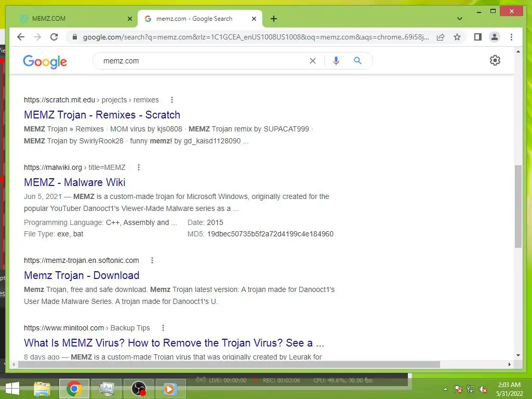Open Action Center flag icon
This screenshot has width=532, height=399.
(458, 389)
